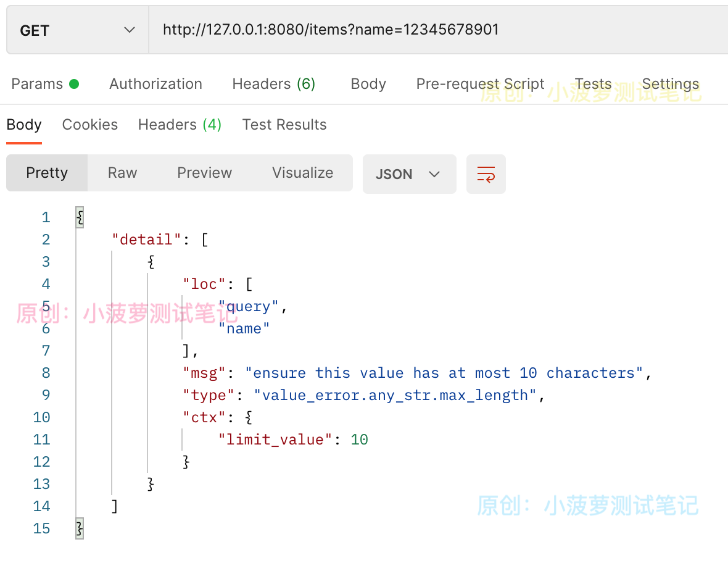Switch to Preview response view

tap(204, 173)
